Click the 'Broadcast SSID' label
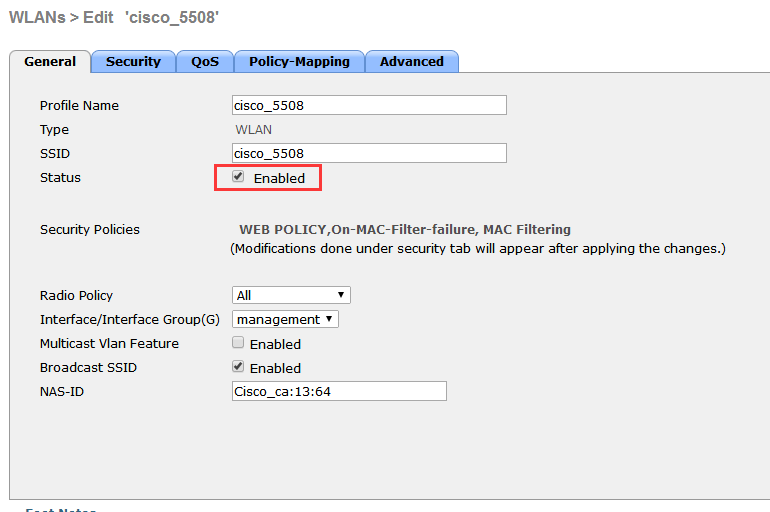The image size is (770, 512). [88, 367]
